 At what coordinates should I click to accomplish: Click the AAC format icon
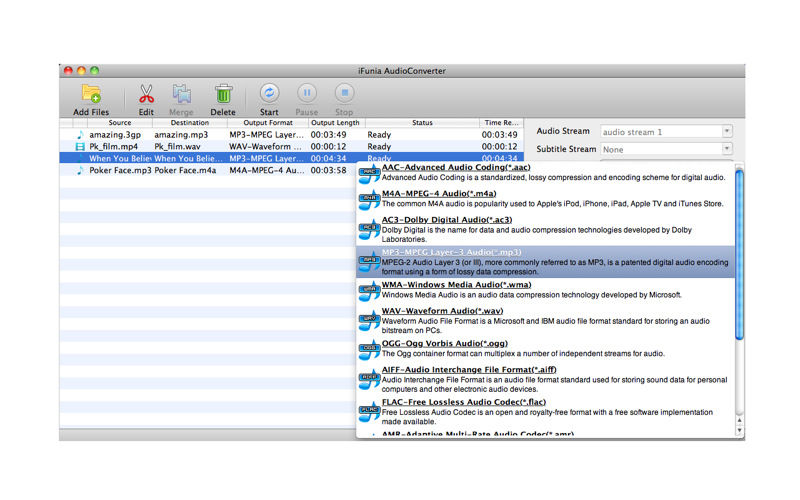[x=369, y=174]
